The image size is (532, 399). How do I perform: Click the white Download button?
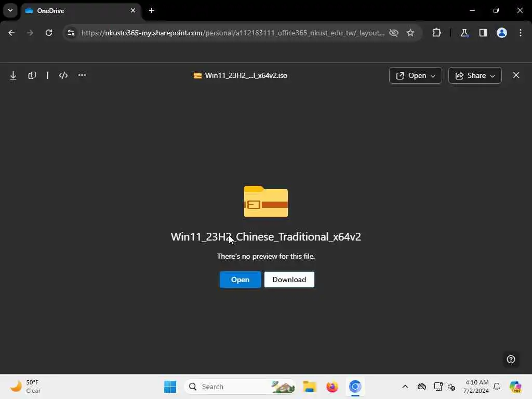289,280
